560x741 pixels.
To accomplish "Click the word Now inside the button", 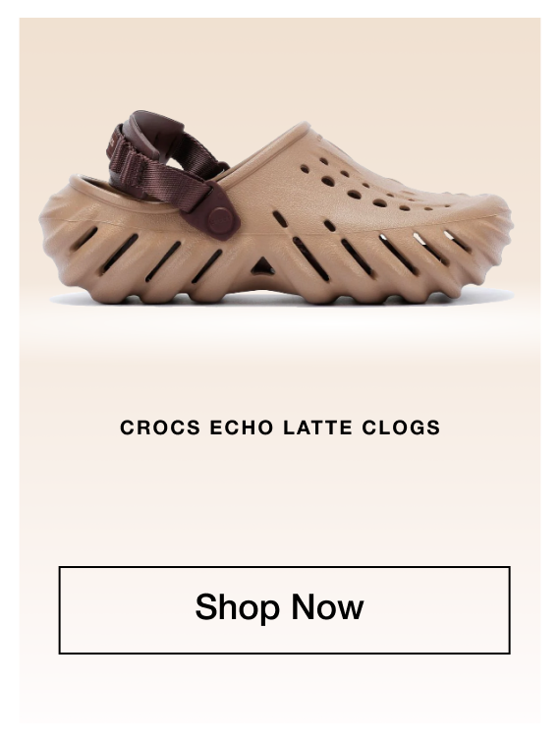I will [327, 606].
